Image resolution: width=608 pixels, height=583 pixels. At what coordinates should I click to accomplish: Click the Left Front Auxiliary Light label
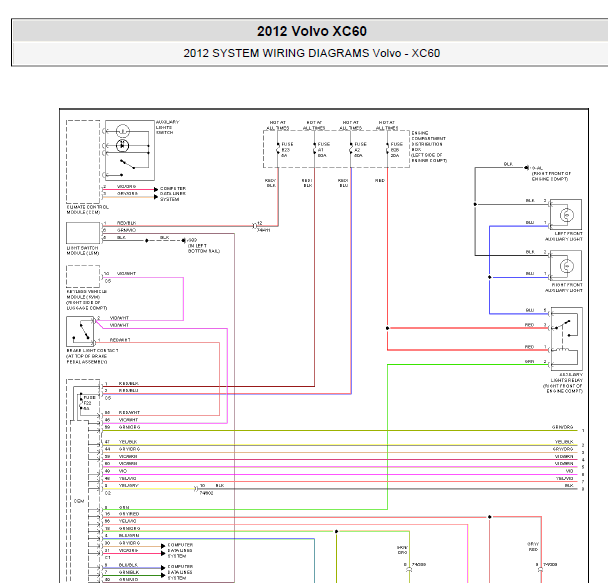(x=564, y=236)
